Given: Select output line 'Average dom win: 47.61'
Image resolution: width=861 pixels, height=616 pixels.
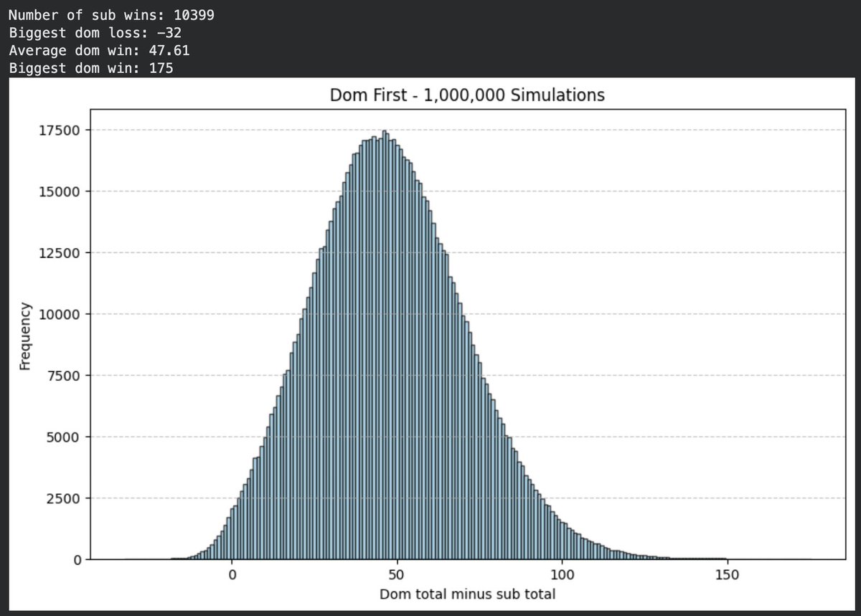Looking at the screenshot, I should (100, 51).
